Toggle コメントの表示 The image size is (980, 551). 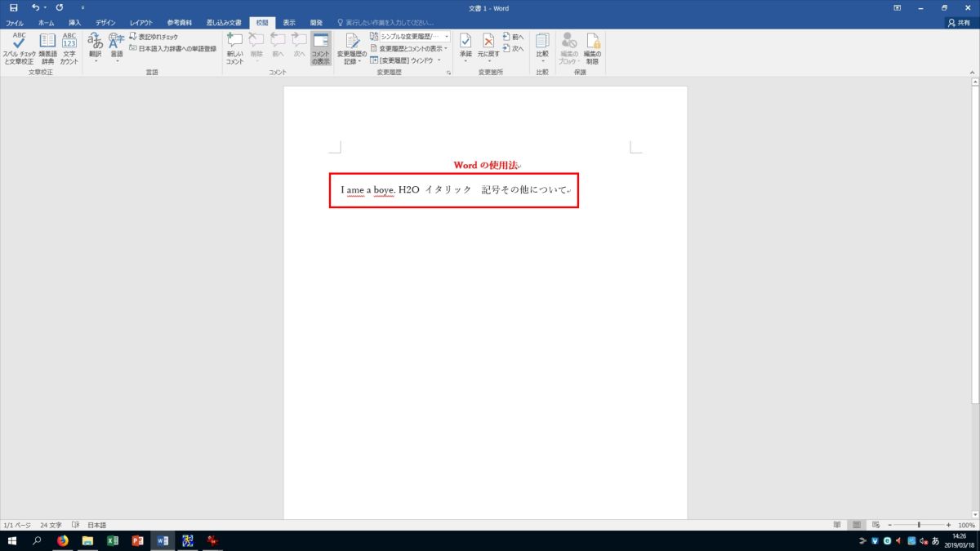[x=321, y=49]
